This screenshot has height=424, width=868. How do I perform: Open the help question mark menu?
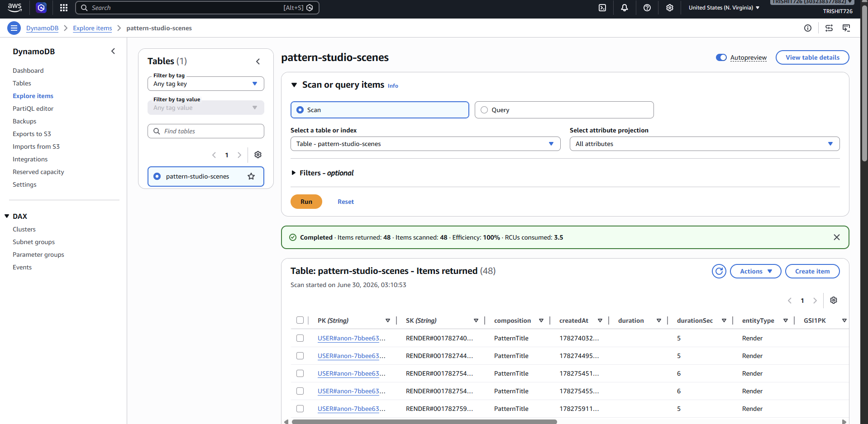[x=647, y=8]
